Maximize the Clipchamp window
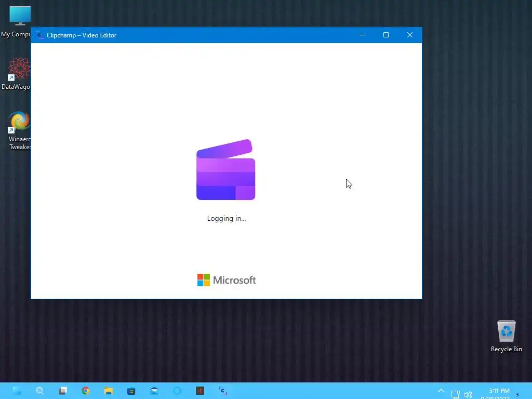532x399 pixels. [x=386, y=35]
